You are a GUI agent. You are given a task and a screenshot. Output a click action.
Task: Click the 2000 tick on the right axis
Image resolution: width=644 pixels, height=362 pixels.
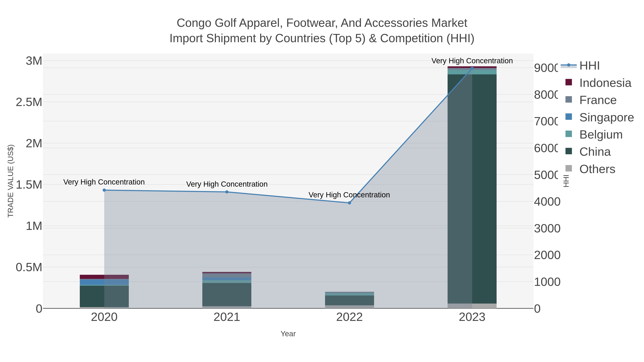[547, 255]
